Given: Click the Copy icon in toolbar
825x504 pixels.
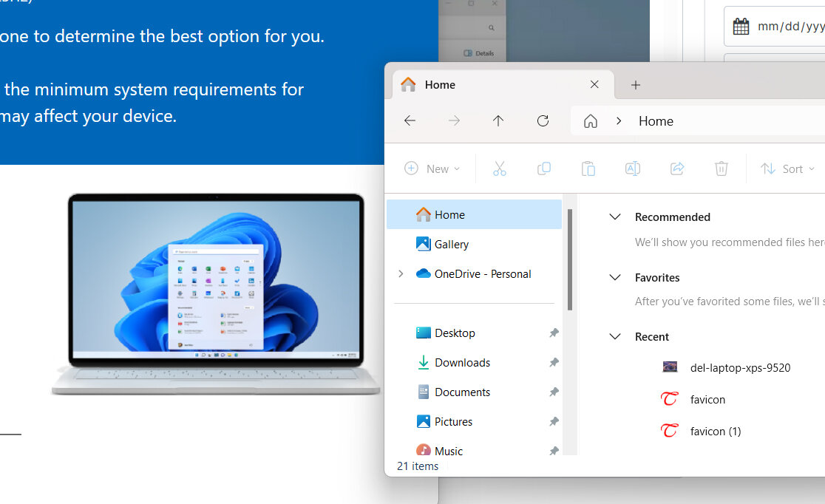Looking at the screenshot, I should [x=543, y=168].
